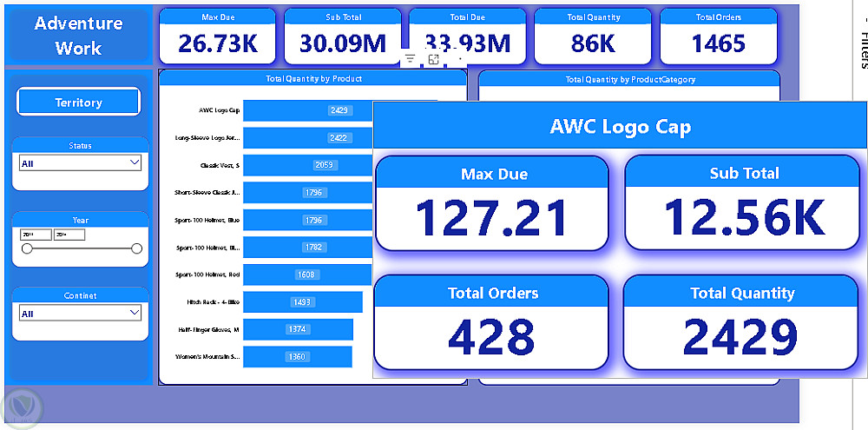Click the Year slicer end value box
Image resolution: width=868 pixels, height=430 pixels.
click(x=69, y=235)
